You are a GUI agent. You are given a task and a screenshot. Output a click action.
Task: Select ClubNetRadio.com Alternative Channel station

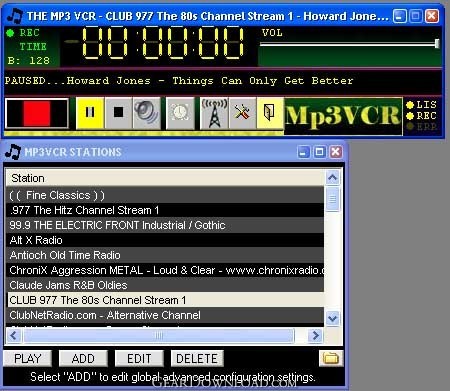click(165, 315)
